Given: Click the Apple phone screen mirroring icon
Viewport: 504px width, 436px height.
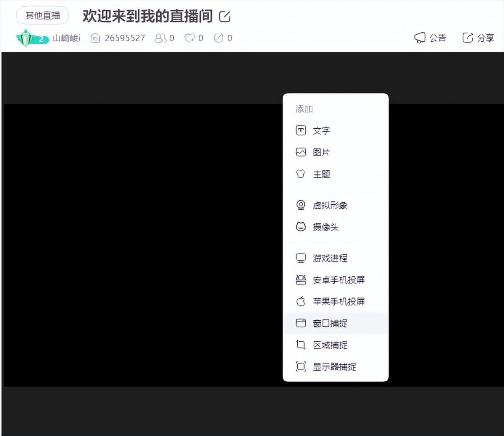Looking at the screenshot, I should pos(301,301).
